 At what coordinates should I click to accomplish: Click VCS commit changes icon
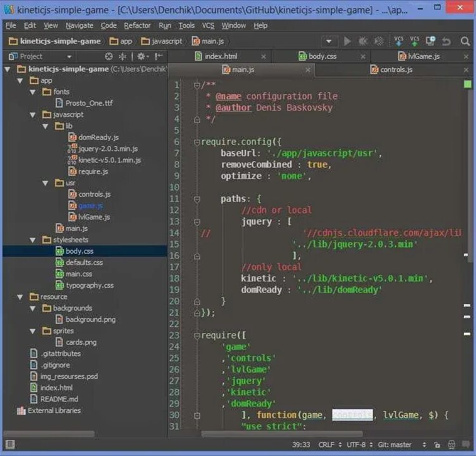tap(415, 41)
